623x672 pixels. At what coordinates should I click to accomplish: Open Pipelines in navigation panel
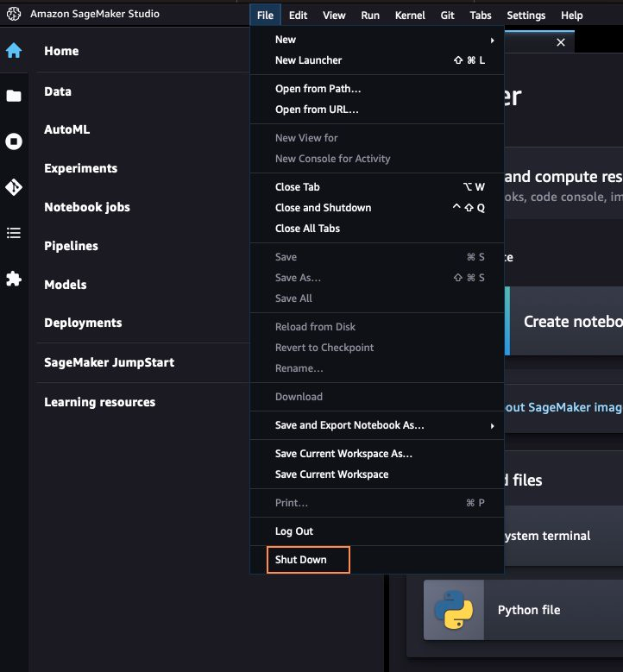pyautogui.click(x=71, y=246)
